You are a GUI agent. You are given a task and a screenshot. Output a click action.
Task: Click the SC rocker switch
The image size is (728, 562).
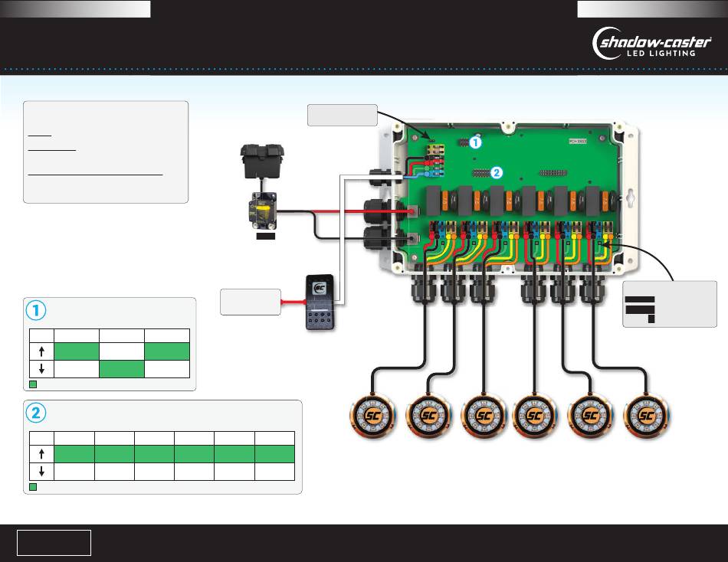click(320, 302)
